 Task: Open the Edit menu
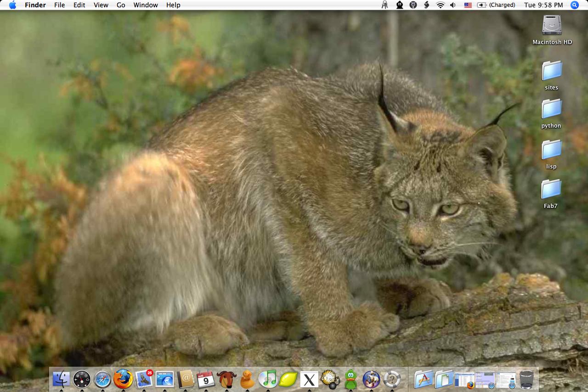pos(79,5)
